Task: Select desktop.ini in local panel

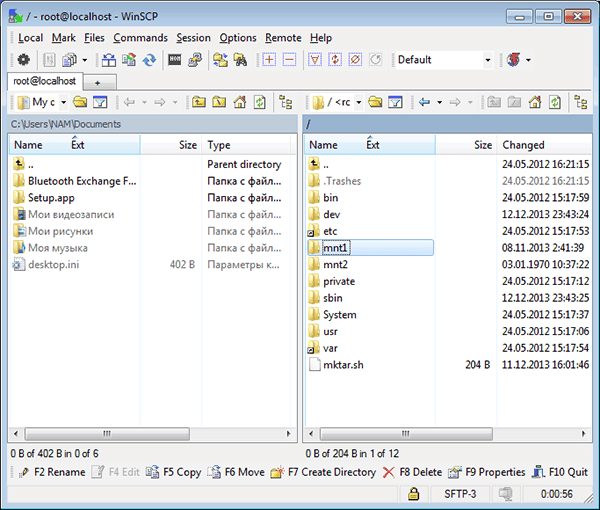Action: point(54,265)
